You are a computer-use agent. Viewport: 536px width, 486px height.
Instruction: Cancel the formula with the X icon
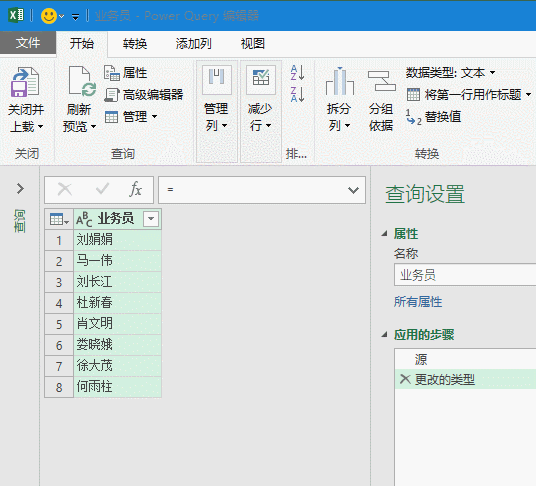[65, 189]
